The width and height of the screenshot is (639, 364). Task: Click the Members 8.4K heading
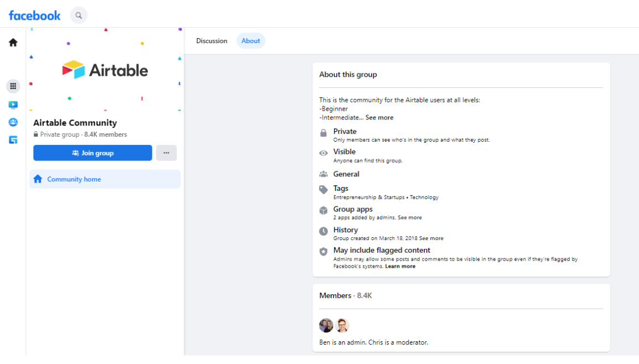coord(346,295)
